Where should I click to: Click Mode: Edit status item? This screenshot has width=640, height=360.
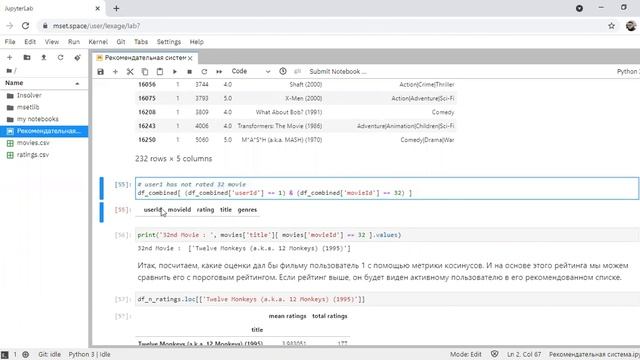click(x=466, y=354)
